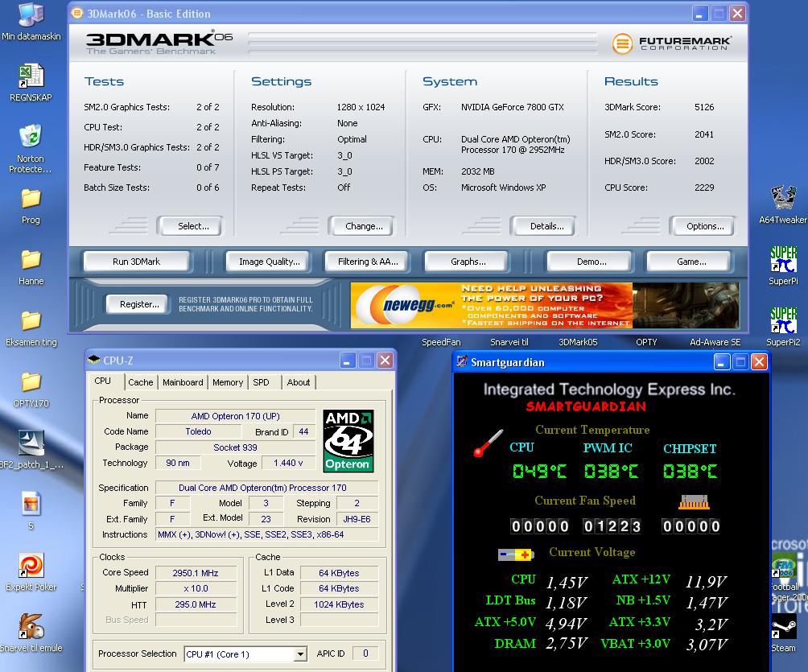The width and height of the screenshot is (808, 672).
Task: Click the Register... button in 3DMark06
Action: tap(139, 304)
